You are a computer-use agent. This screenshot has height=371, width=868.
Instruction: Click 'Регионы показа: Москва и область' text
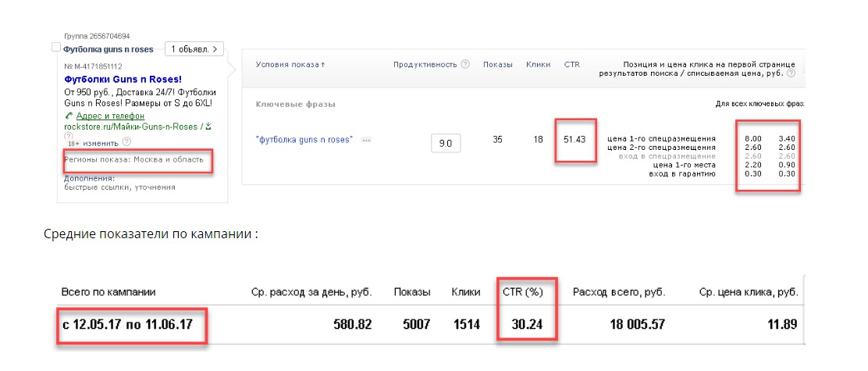click(133, 159)
